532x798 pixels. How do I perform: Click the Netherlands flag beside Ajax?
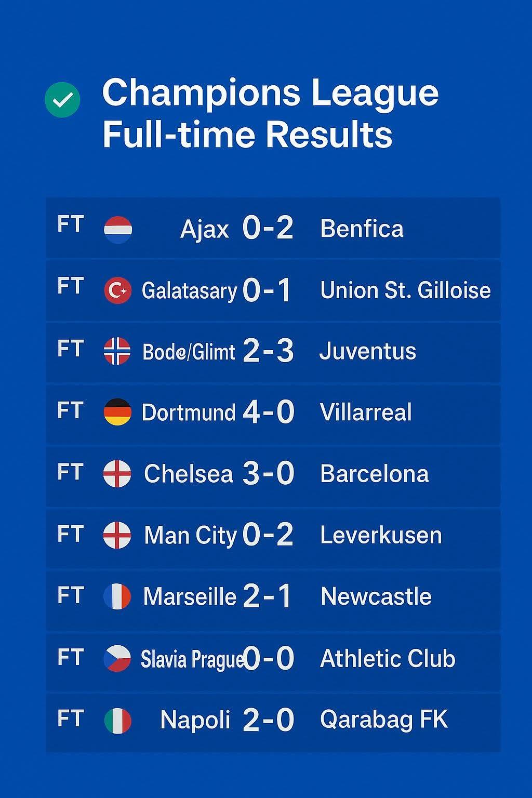pos(118,229)
